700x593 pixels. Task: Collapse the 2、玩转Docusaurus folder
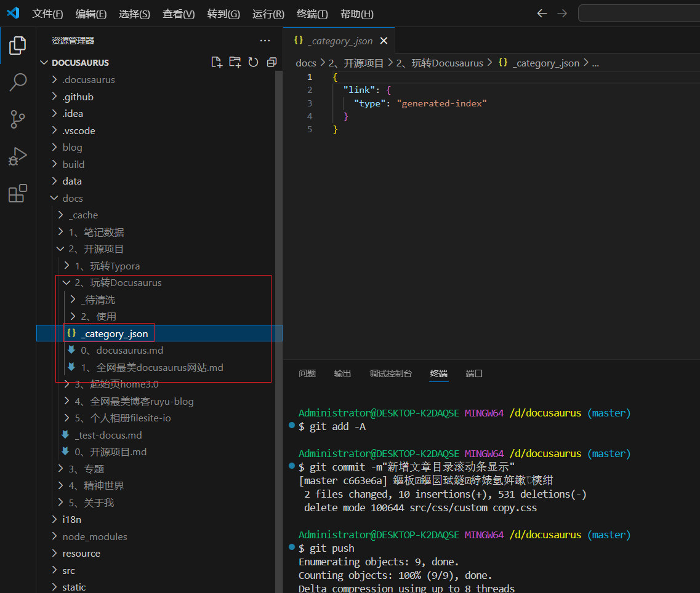118,282
